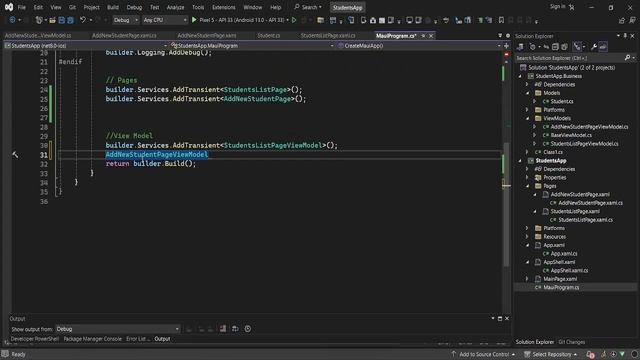Open the Show output from Debug dropdown
Viewport: 640px width, 360px height.
(118, 329)
